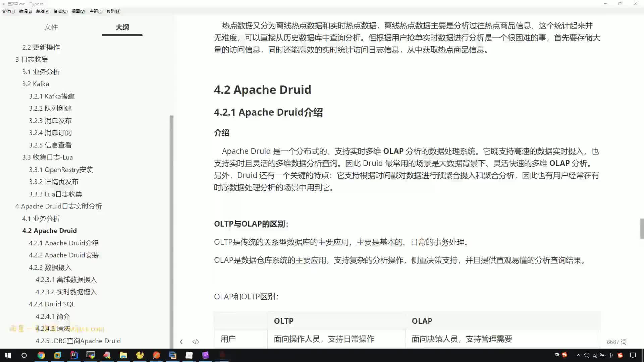This screenshot has width=644, height=362.
Task: Switch to Typora icon on taskbar
Action: (x=189, y=355)
